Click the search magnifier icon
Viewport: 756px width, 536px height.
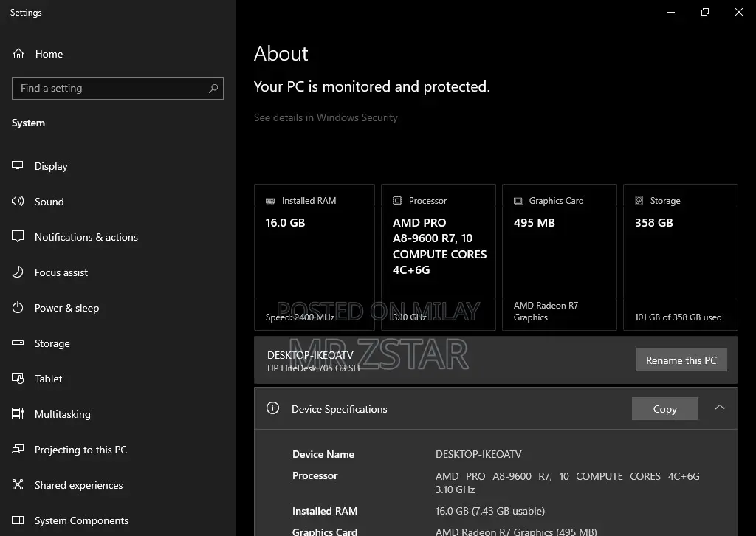tap(213, 89)
